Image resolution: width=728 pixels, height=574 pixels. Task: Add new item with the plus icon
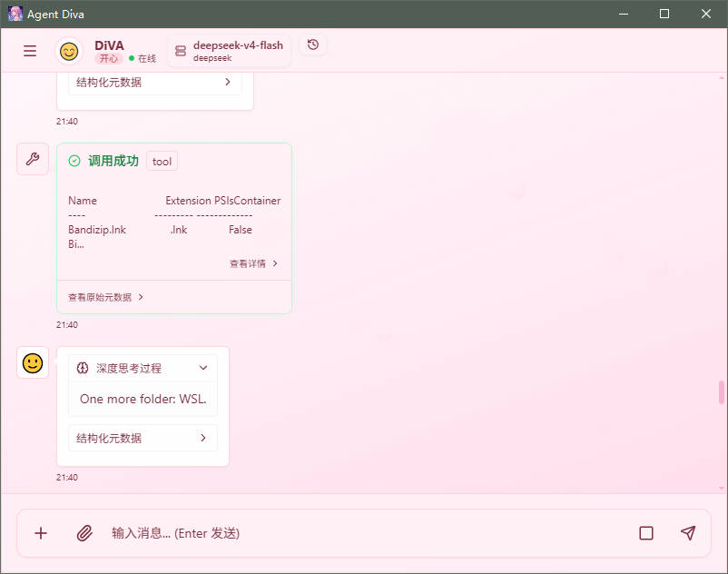pyautogui.click(x=41, y=533)
